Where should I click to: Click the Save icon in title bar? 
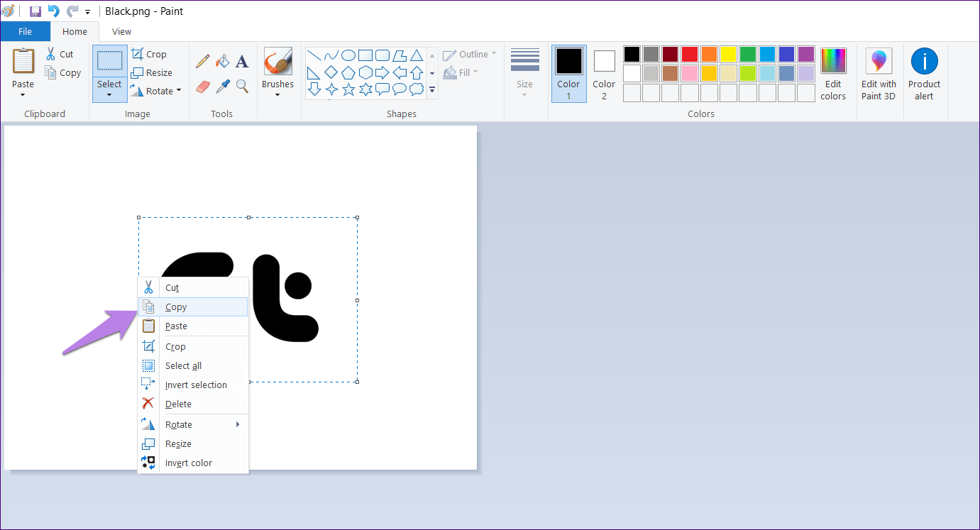tap(35, 11)
